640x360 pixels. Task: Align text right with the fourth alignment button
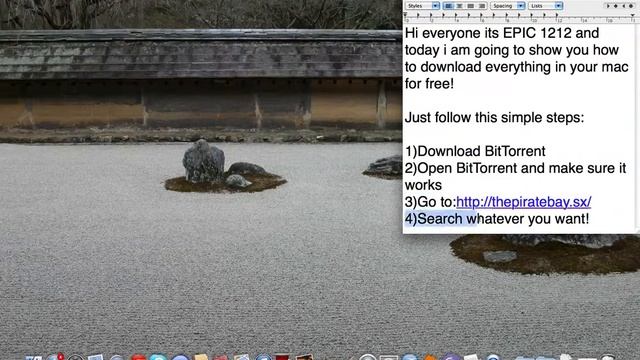(482, 6)
